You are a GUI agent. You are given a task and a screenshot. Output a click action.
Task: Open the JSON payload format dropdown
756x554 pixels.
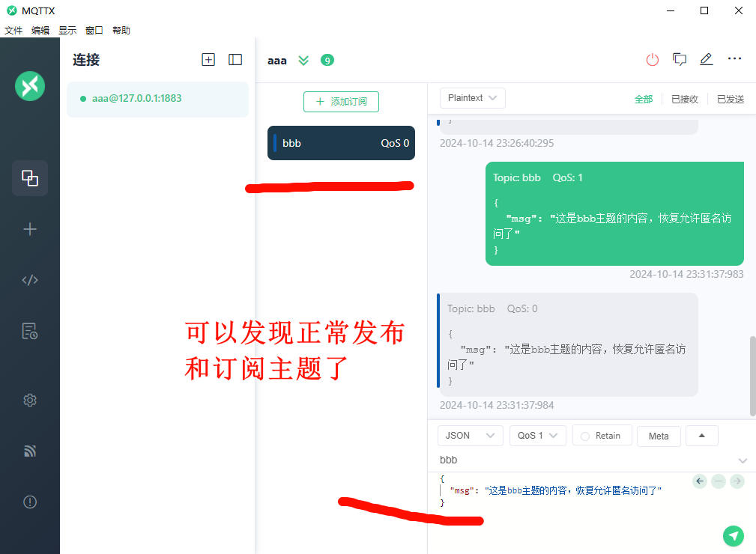tap(470, 436)
